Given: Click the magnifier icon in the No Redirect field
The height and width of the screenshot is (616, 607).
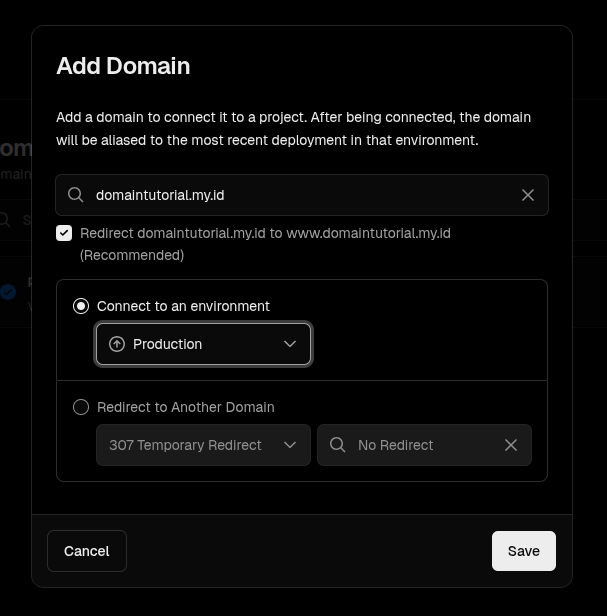Looking at the screenshot, I should (x=338, y=445).
